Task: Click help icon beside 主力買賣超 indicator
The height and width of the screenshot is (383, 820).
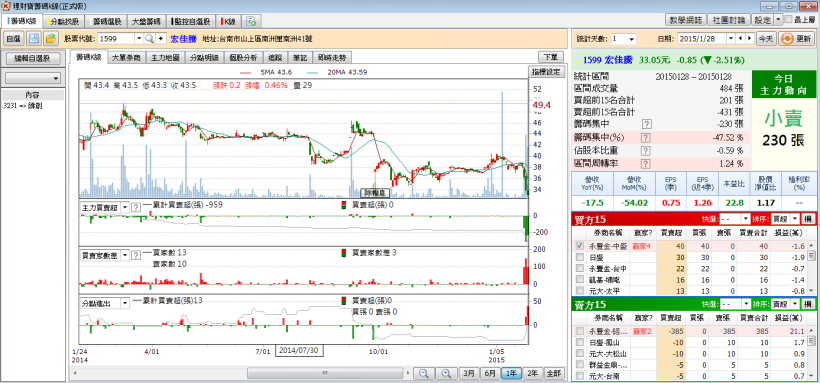Action: tap(135, 207)
